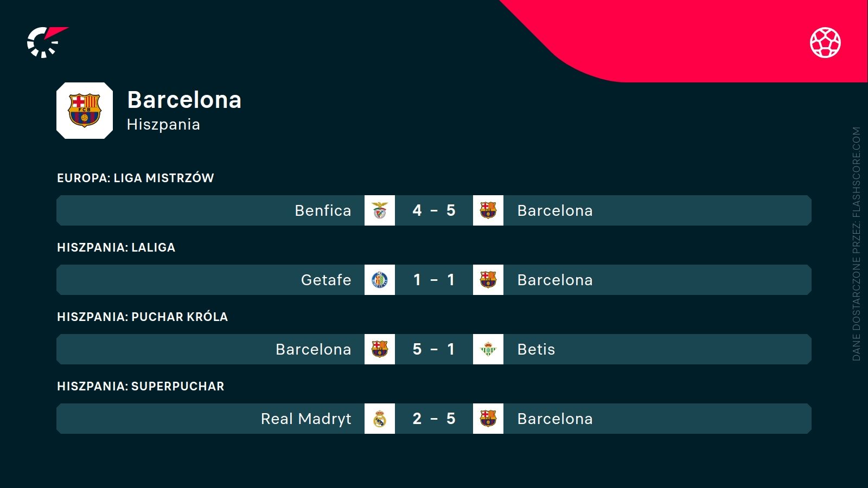
Task: Click Barcelona crest in the Real Madryt row
Action: [488, 419]
